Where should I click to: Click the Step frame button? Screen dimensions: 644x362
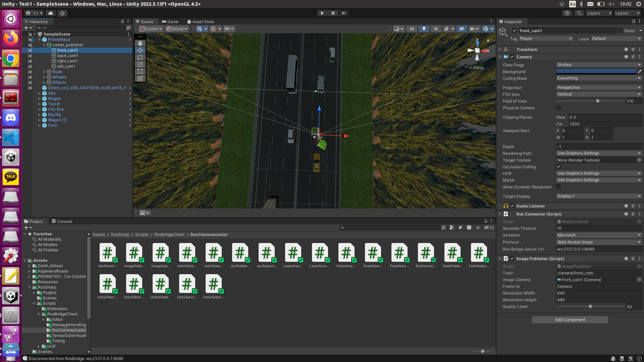click(343, 13)
